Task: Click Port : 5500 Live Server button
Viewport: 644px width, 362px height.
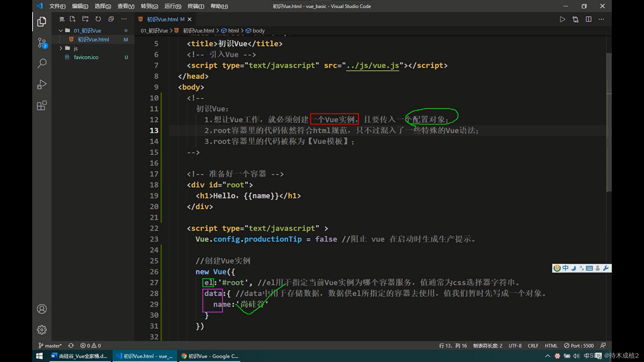Action: pos(579,346)
